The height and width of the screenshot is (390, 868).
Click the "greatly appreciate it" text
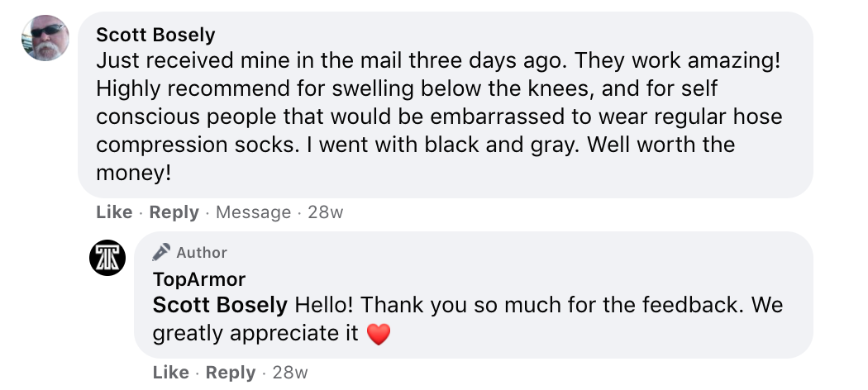255,334
